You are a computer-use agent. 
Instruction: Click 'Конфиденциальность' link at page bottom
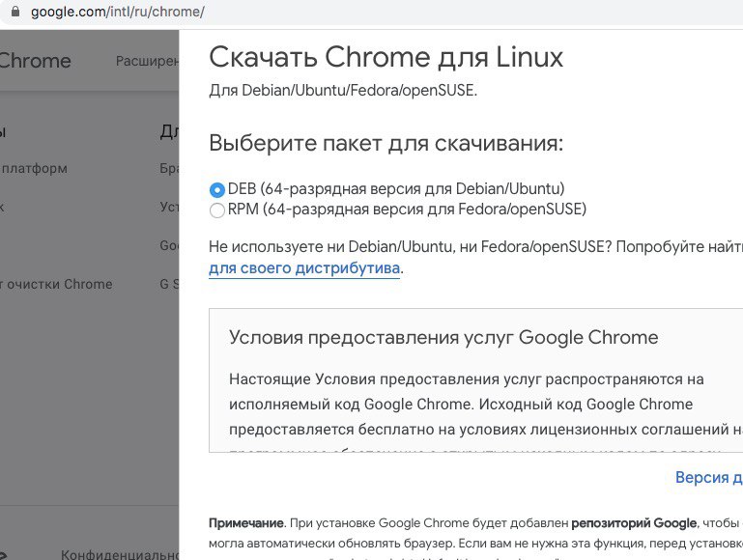[120, 554]
